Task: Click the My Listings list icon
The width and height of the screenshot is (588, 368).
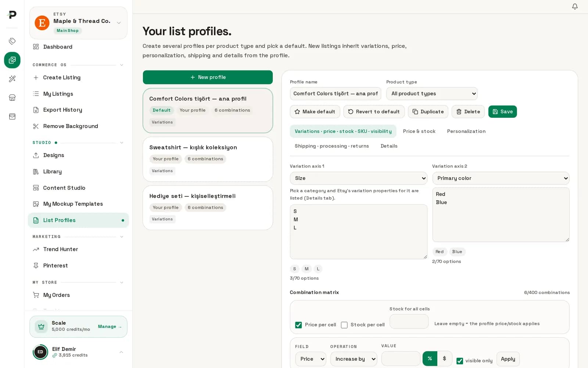Action: click(36, 94)
